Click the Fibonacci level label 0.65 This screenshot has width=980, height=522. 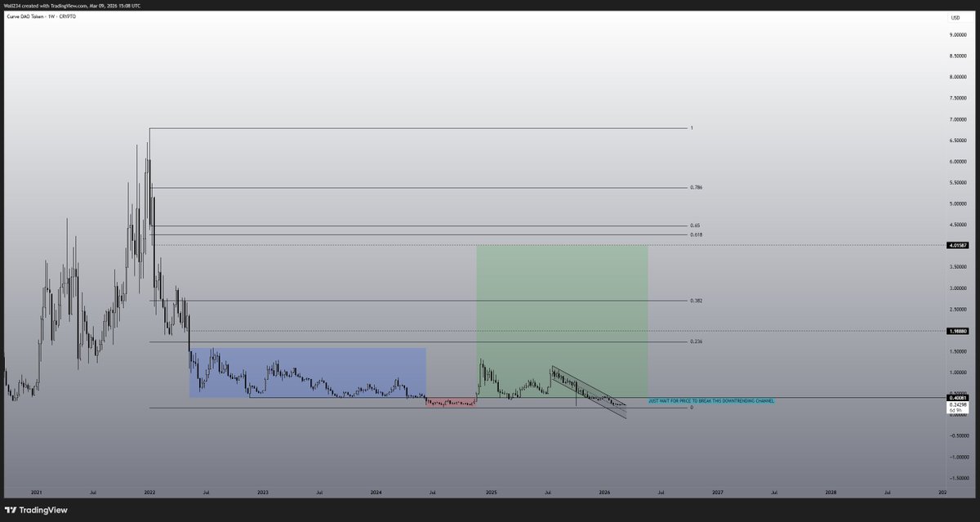tap(695, 225)
